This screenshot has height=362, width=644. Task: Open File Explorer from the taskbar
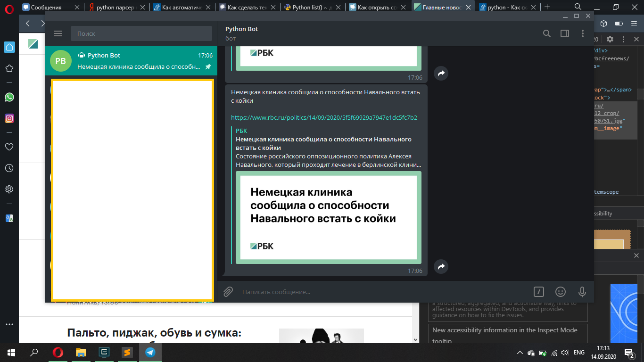81,352
